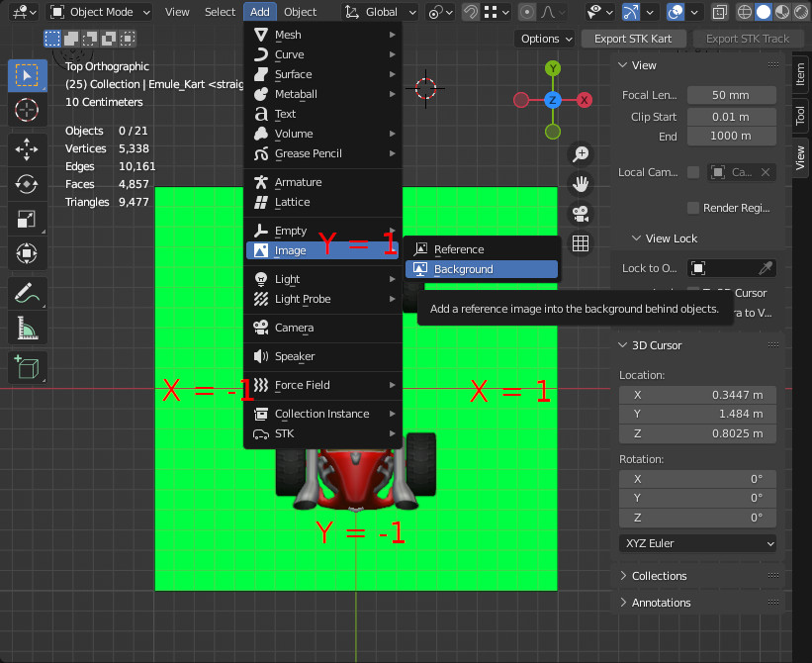Click the negative X axis gizmo ball

point(521,100)
